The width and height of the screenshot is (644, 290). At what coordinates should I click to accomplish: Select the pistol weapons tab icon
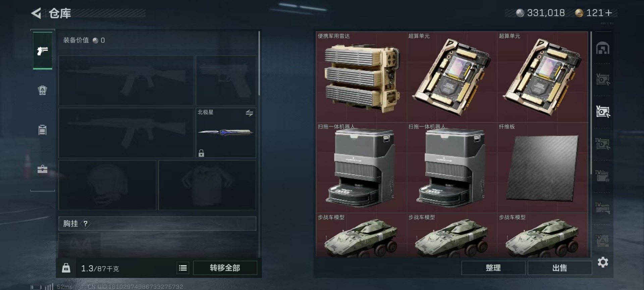coord(43,51)
